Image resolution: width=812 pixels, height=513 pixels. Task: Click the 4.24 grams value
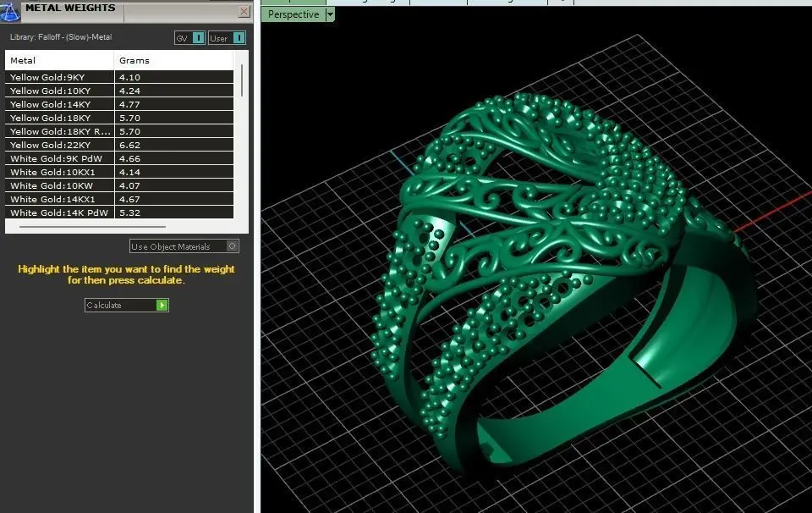click(x=129, y=91)
